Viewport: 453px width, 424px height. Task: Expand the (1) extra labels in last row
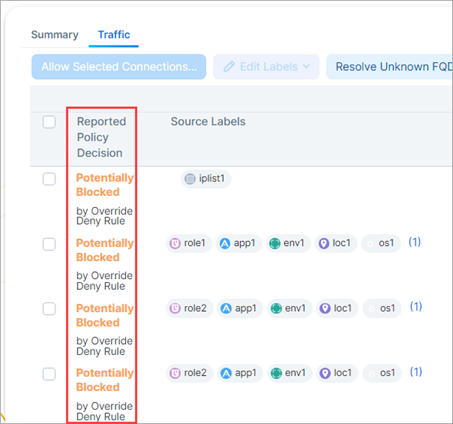click(x=416, y=372)
